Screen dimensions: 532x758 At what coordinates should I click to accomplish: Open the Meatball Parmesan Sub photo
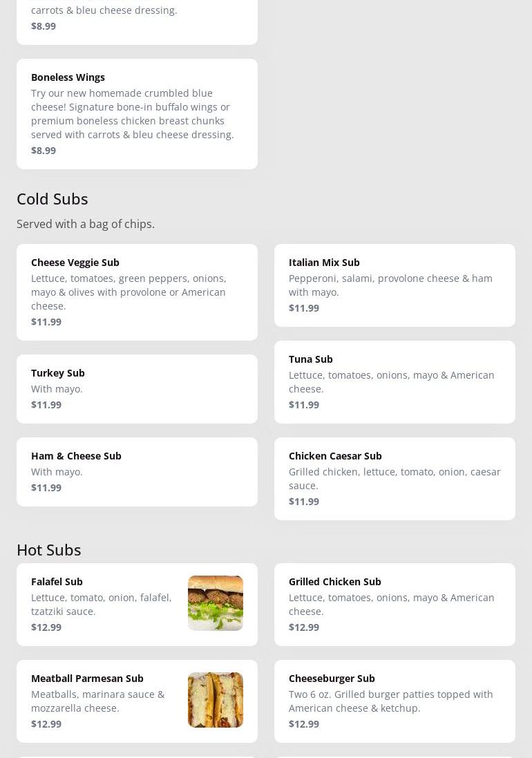point(215,700)
